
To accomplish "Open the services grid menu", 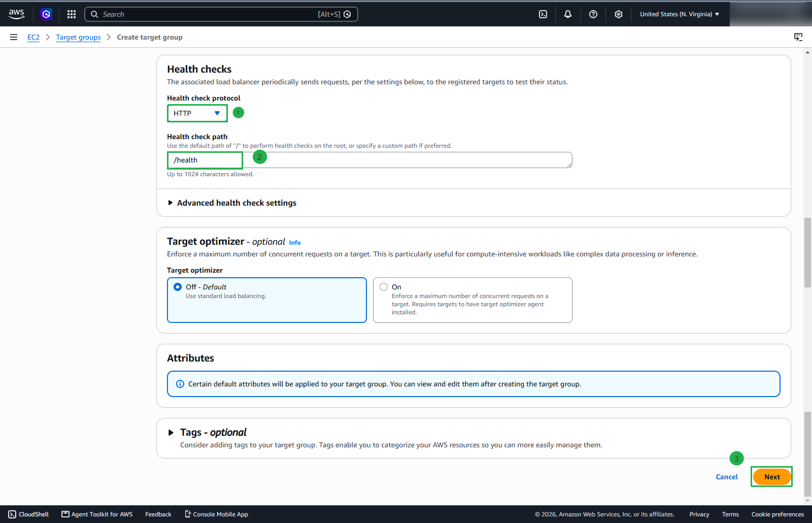I will tap(72, 14).
